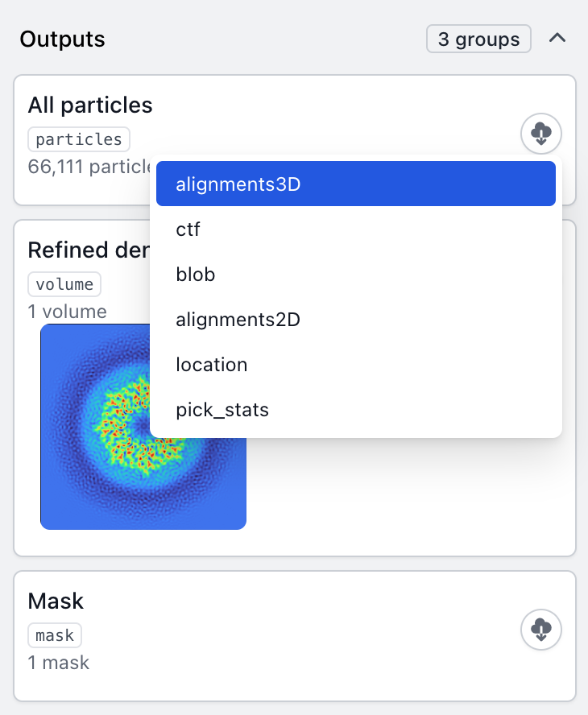This screenshot has width=588, height=715.
Task: Click the "Mask" output group title
Action: (56, 601)
